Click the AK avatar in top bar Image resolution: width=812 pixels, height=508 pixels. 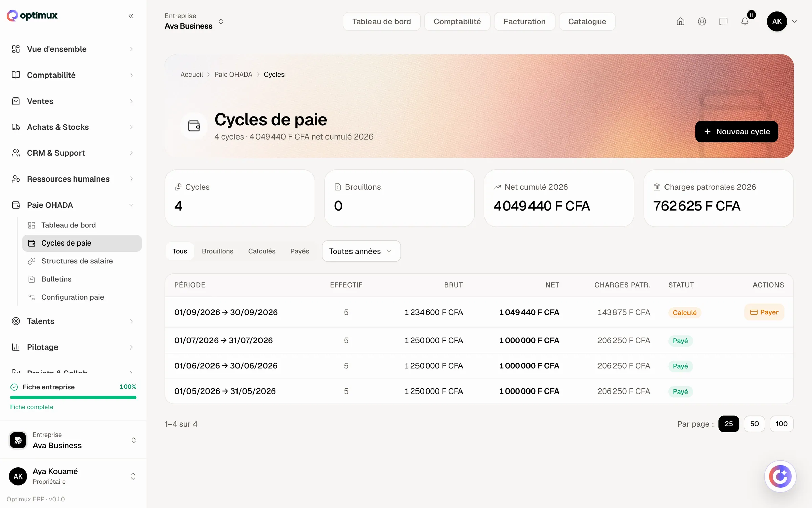(777, 21)
